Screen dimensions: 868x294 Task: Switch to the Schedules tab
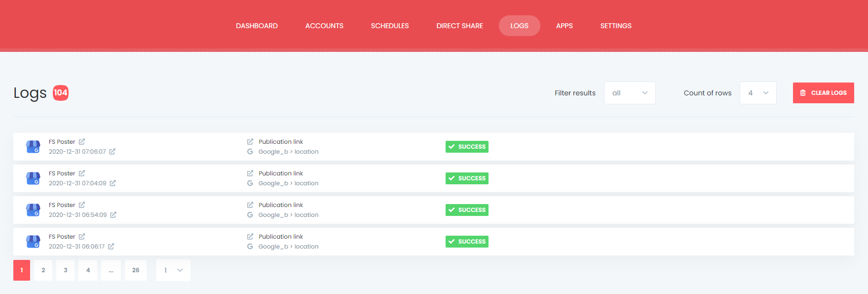coord(390,26)
